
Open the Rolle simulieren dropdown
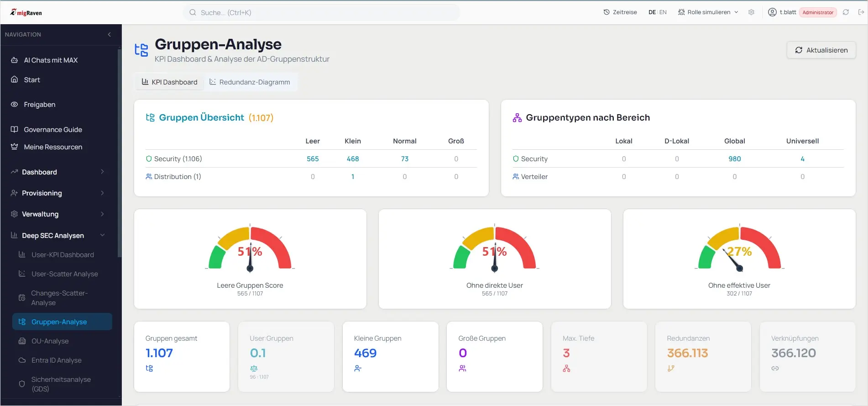[708, 12]
